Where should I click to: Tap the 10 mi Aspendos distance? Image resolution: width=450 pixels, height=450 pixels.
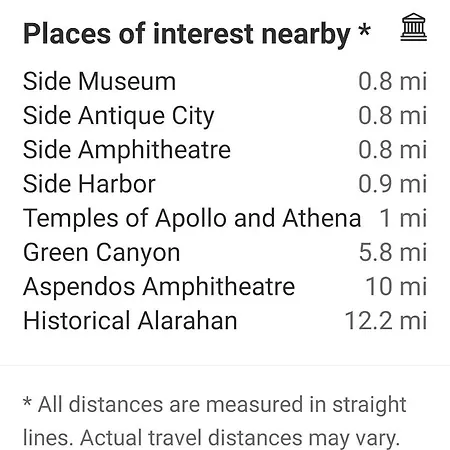396,287
